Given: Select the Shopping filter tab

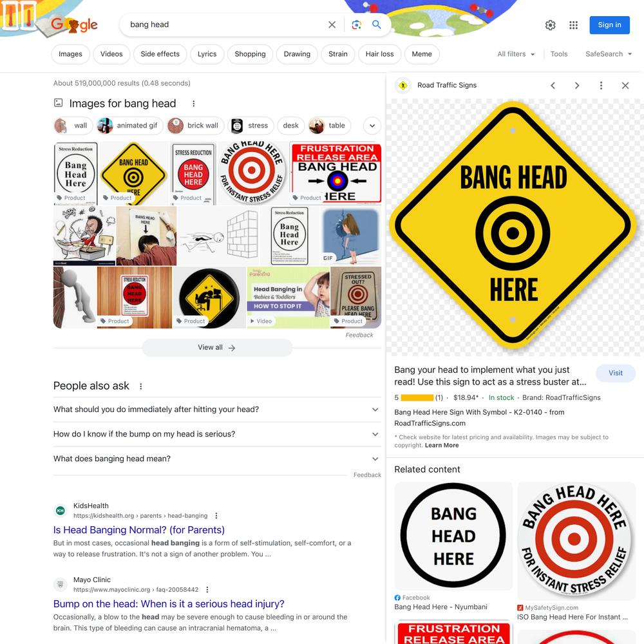Looking at the screenshot, I should (250, 54).
